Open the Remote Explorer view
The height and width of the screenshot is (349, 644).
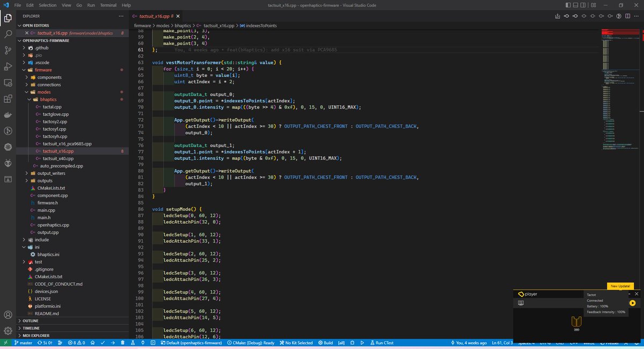[x=8, y=83]
